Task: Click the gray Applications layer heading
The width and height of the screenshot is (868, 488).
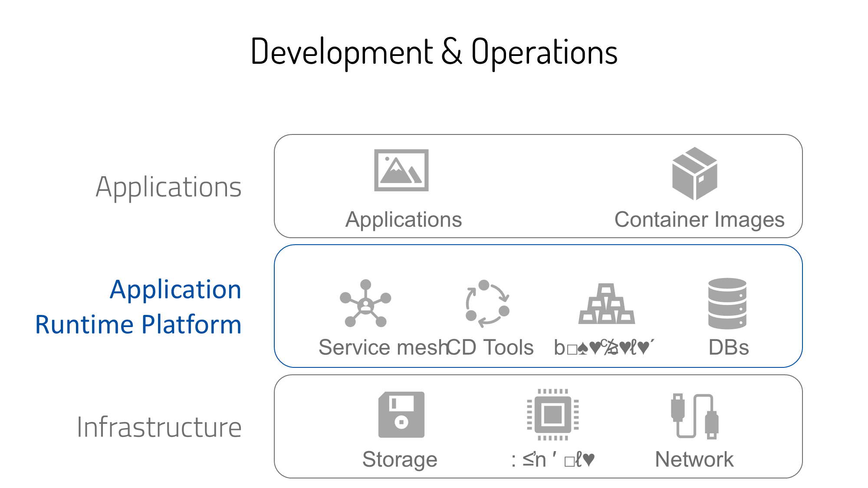Action: 168,187
